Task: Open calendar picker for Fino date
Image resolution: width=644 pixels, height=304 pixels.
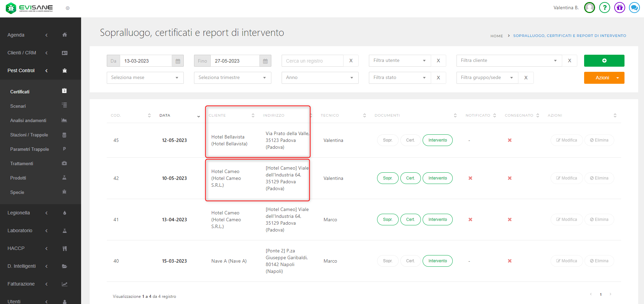Action: click(x=265, y=61)
